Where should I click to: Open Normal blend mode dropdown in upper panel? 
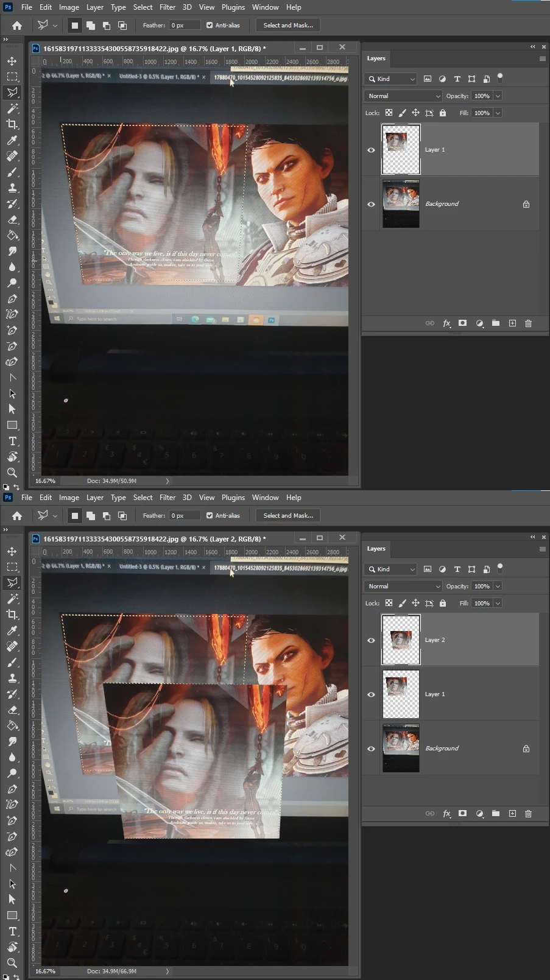[x=403, y=96]
